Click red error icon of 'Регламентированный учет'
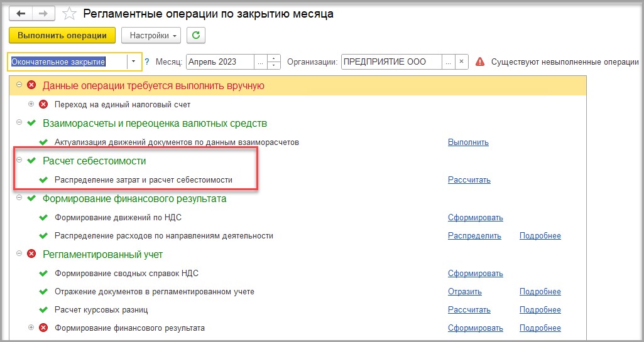 tap(31, 254)
